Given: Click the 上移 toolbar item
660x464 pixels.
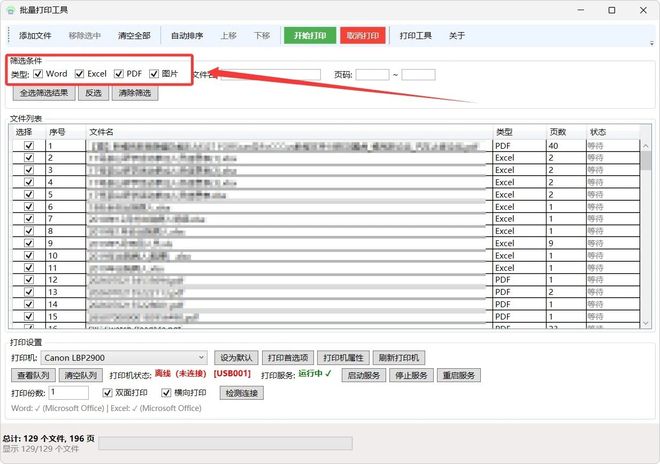Looking at the screenshot, I should pos(228,36).
